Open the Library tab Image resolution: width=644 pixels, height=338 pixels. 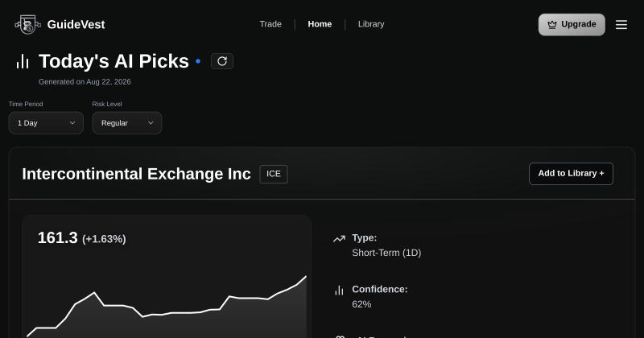tap(371, 24)
